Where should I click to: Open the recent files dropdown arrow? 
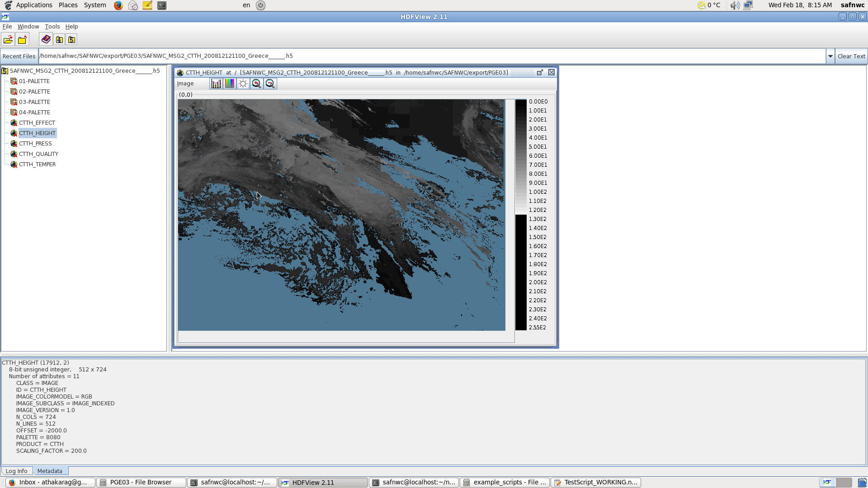pyautogui.click(x=830, y=56)
